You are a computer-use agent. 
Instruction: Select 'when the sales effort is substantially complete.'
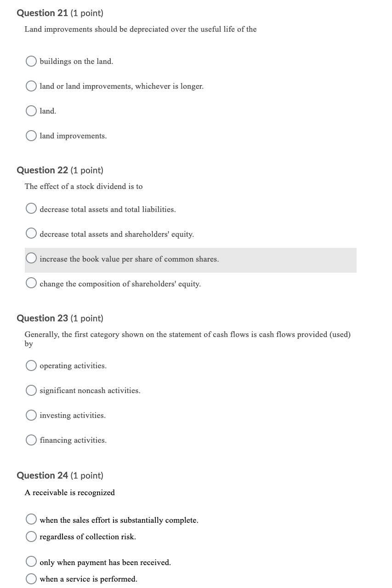31,519
